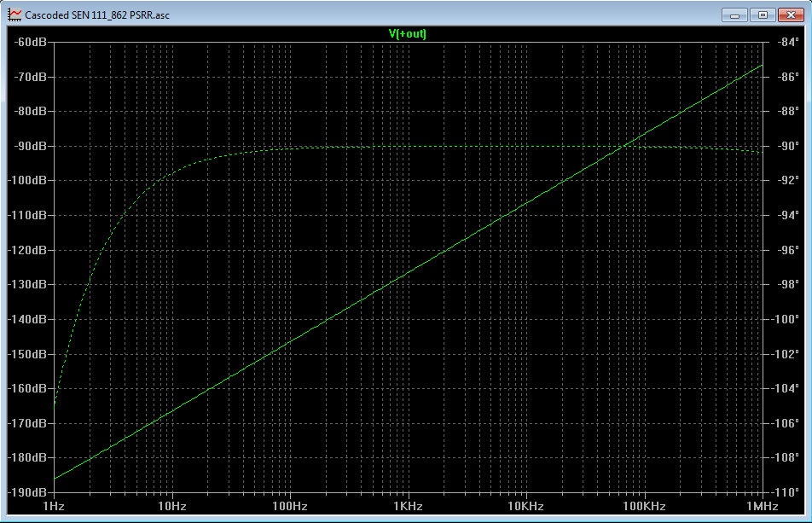
Task: Click the -110° phase axis label
Action: 786,492
